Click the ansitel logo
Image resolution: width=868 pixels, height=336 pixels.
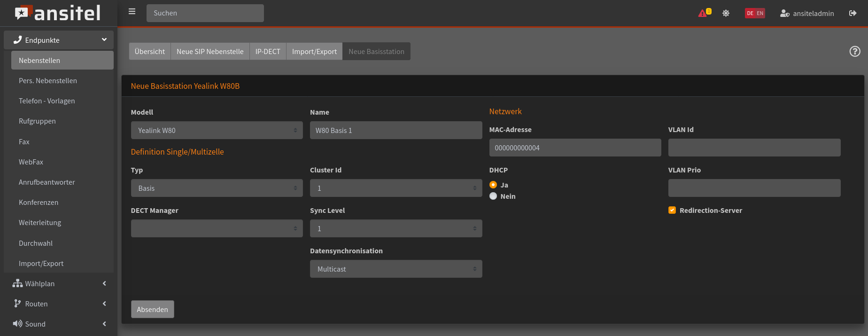coord(58,13)
